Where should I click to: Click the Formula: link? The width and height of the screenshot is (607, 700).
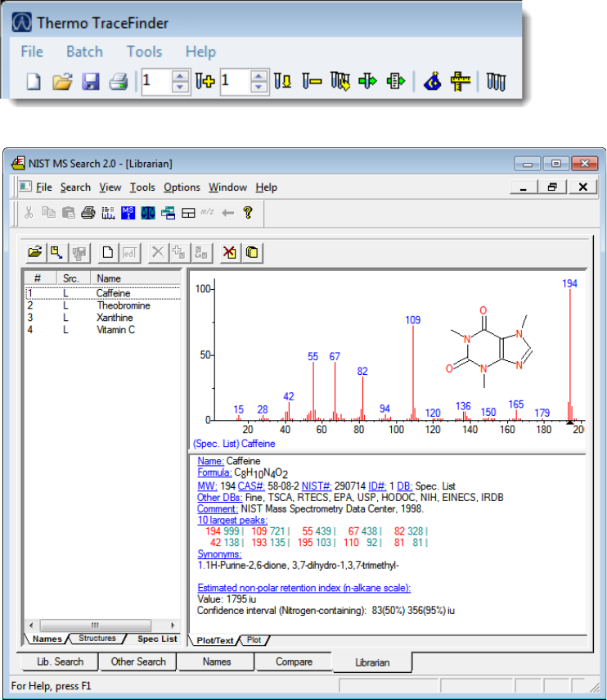(x=214, y=472)
